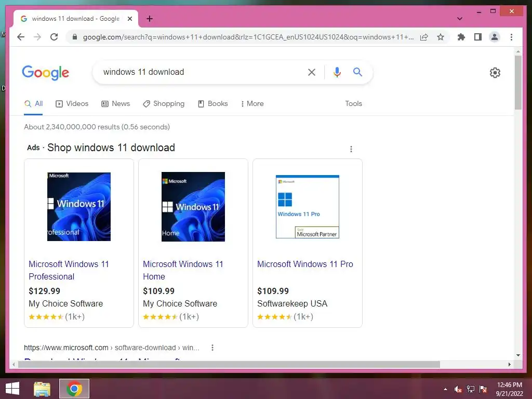Open 'Microsoft Windows 11 Professional' link

(x=69, y=270)
